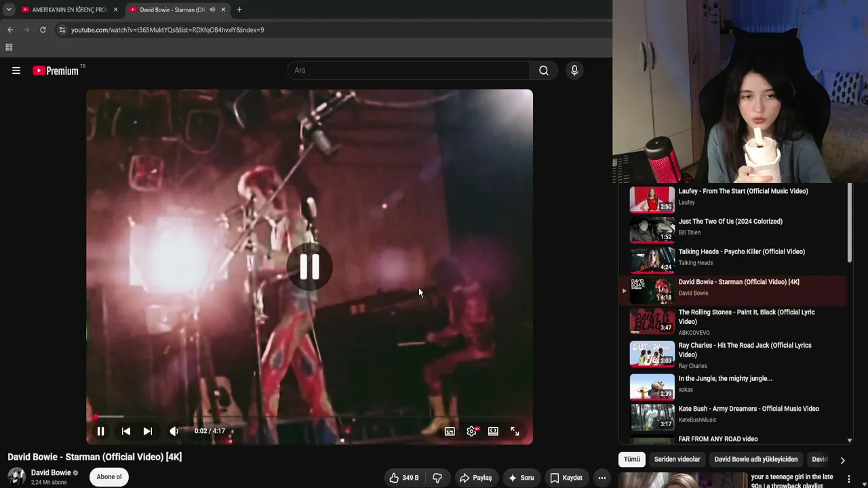Viewport: 868px width, 488px height.
Task: Toggle subtitles with the captions button
Action: point(450,431)
